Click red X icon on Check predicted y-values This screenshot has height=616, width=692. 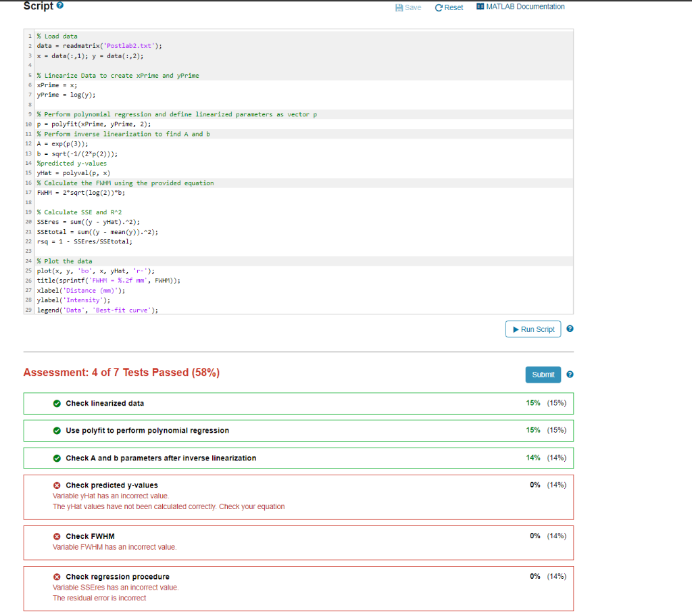pos(57,485)
